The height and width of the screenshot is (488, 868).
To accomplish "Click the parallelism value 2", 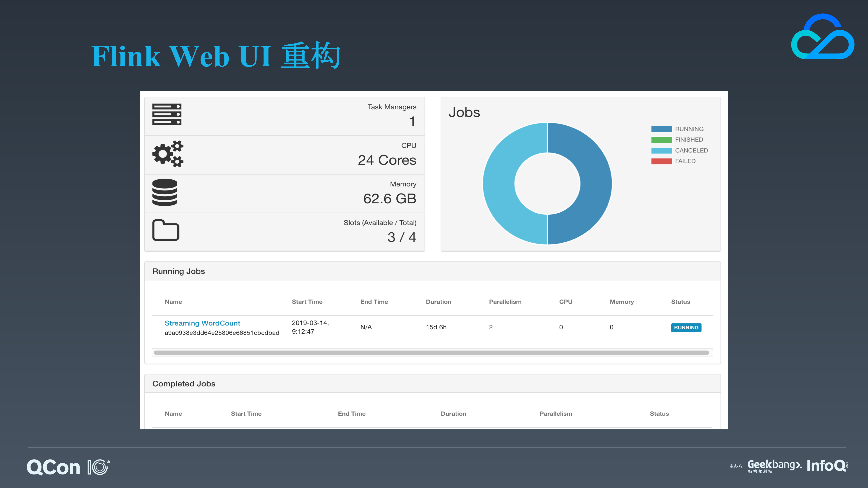I will pyautogui.click(x=491, y=327).
